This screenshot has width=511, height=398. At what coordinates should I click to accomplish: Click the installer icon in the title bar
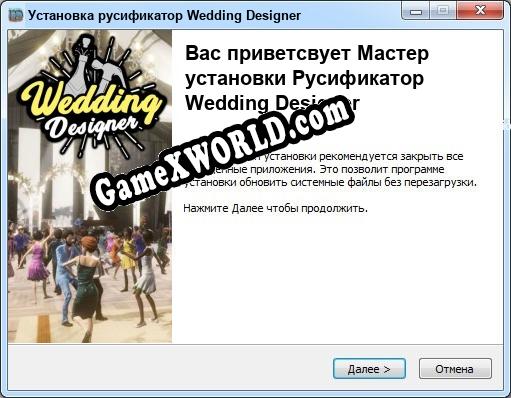(16, 15)
